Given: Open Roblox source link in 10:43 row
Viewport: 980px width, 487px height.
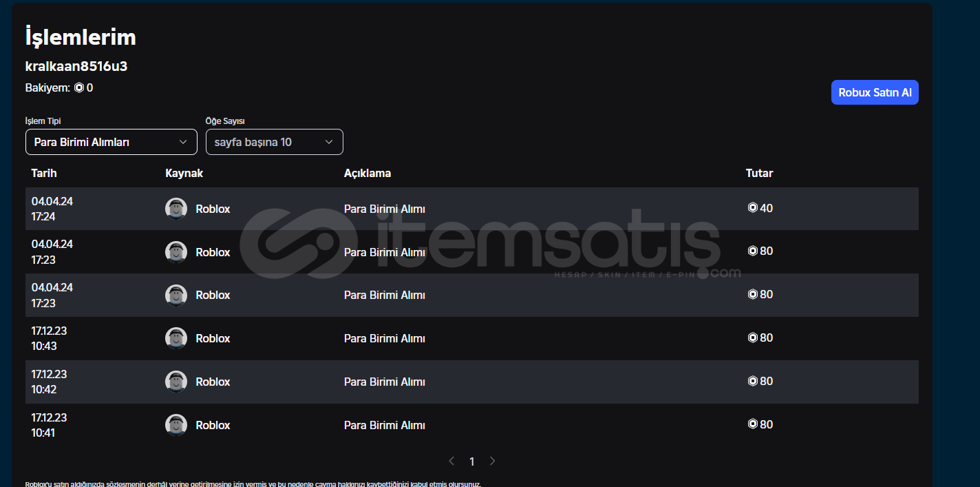Looking at the screenshot, I should pos(213,338).
